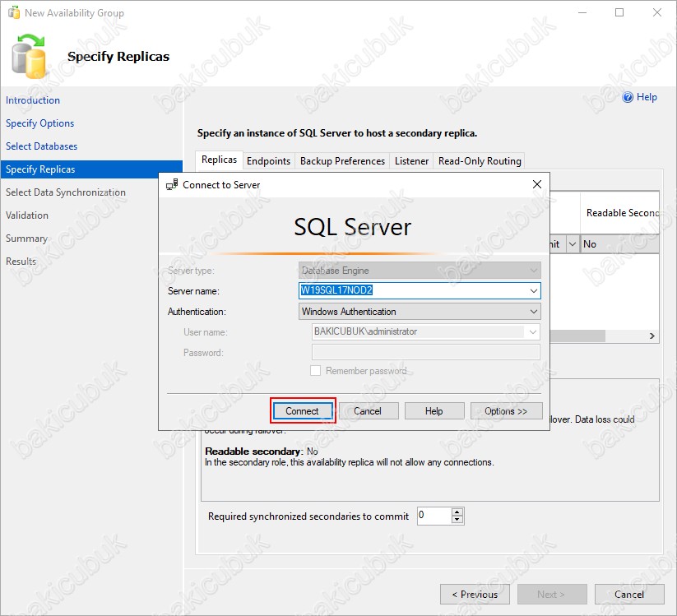677x616 pixels.
Task: Click Help in the Connect to Server dialog
Action: pos(434,411)
